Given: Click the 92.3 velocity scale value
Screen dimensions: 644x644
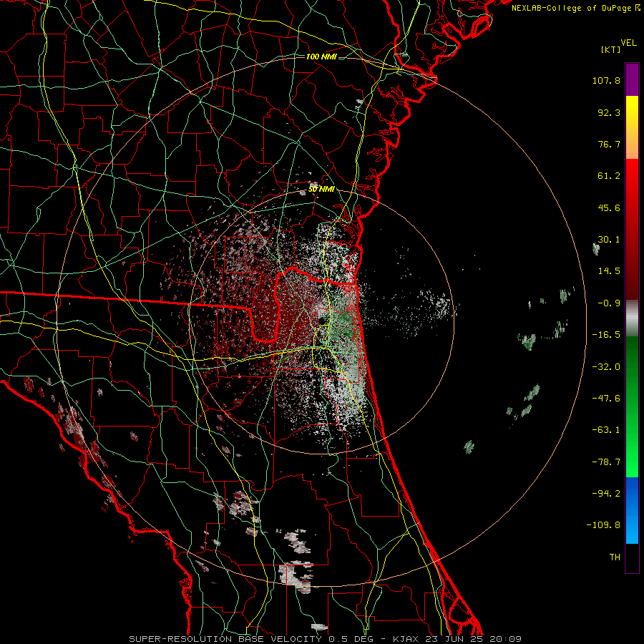Looking at the screenshot, I should [609, 112].
